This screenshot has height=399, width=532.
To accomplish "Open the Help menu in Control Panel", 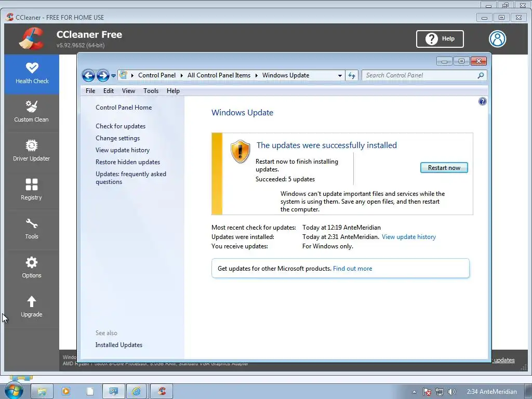I will coord(173,91).
